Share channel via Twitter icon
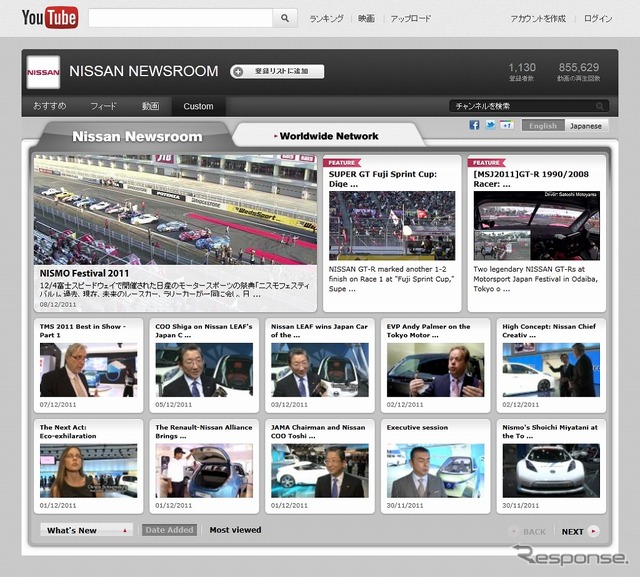This screenshot has height=577, width=640. 490,125
